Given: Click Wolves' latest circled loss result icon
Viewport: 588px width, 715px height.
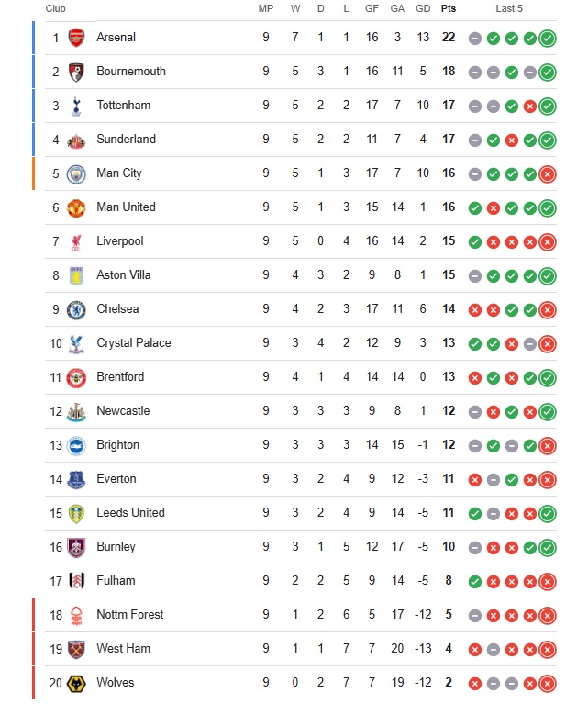Looking at the screenshot, I should pyautogui.click(x=548, y=684).
